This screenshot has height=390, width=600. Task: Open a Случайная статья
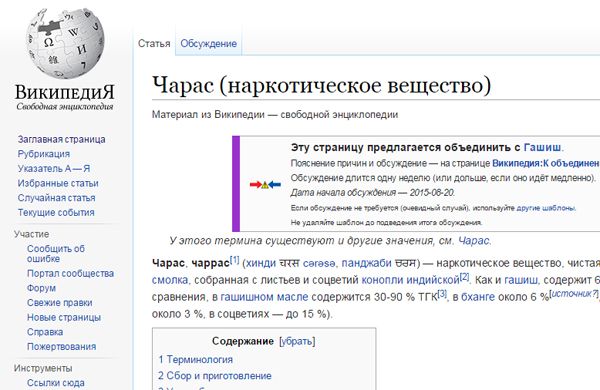click(x=57, y=198)
